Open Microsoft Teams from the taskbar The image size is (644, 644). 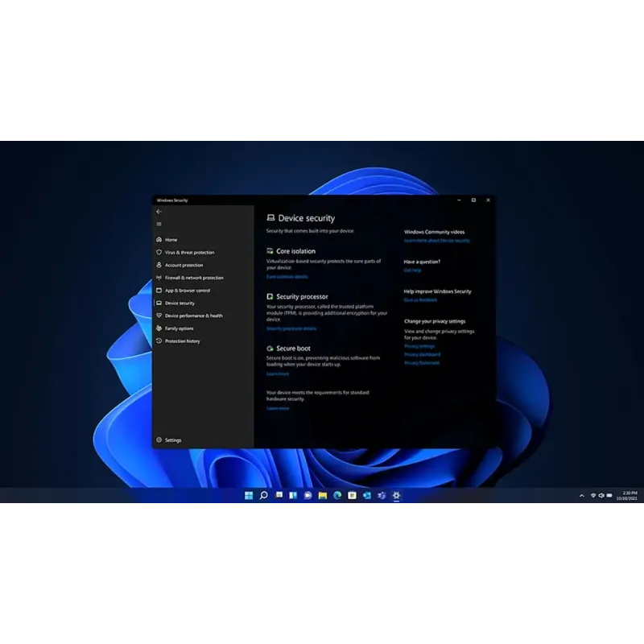pos(382,495)
